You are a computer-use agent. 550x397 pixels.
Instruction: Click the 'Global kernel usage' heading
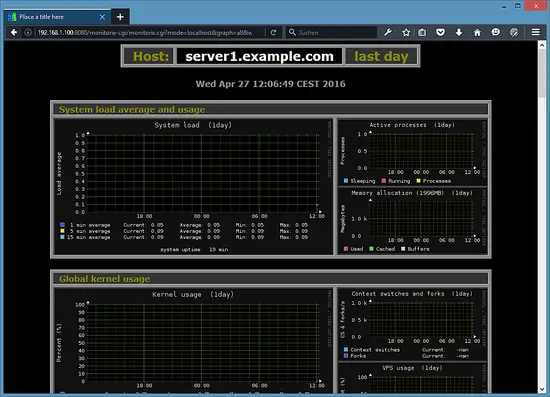[x=105, y=279]
